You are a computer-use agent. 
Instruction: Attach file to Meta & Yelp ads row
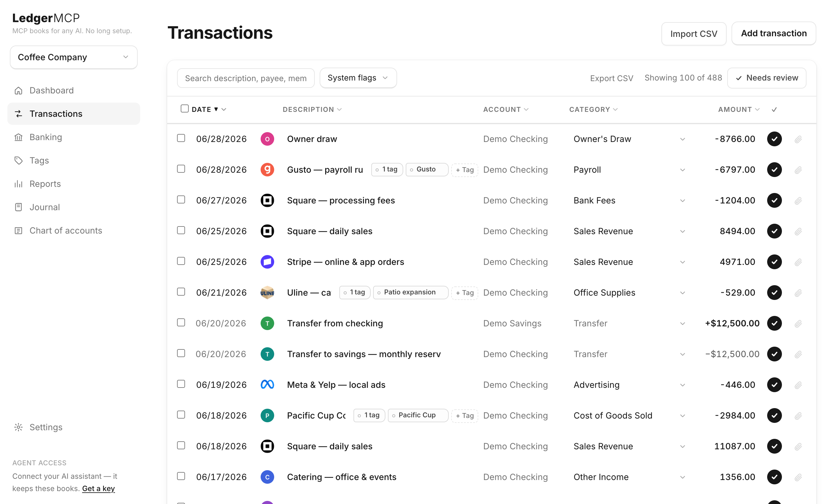(x=798, y=385)
